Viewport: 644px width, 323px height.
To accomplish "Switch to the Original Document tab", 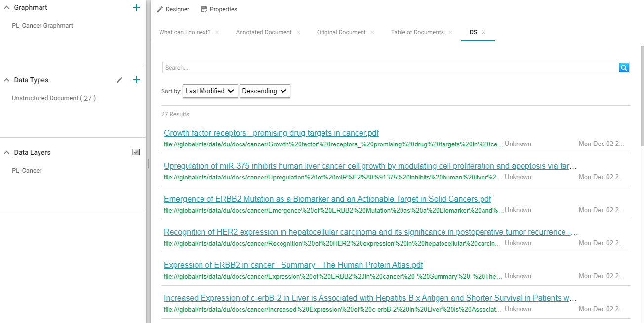I will (x=341, y=32).
